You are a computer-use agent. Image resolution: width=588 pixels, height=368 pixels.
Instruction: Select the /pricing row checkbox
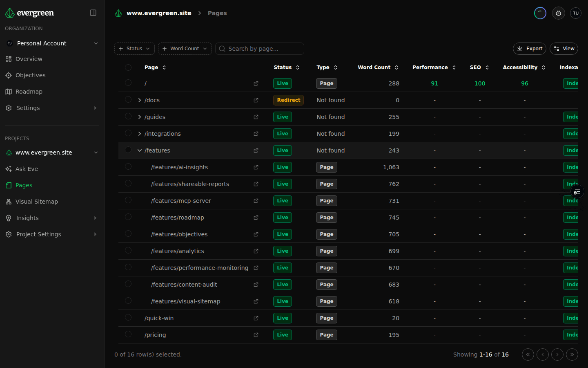tap(128, 334)
